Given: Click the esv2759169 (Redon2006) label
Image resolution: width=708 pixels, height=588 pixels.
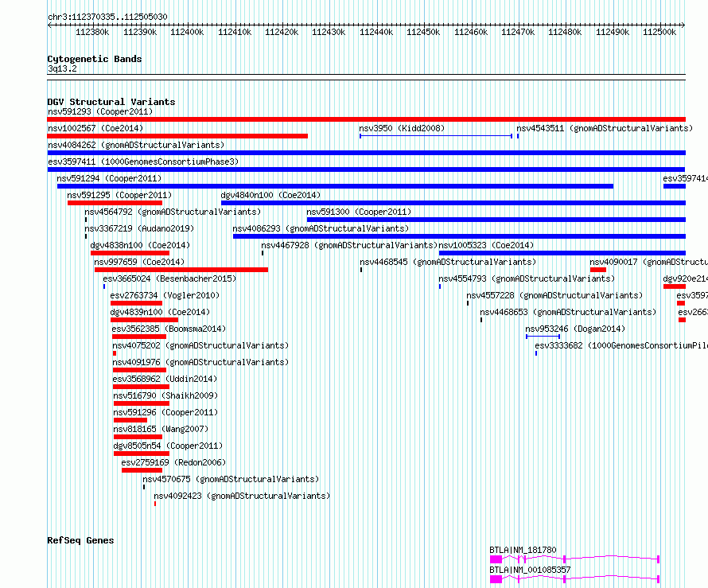Looking at the screenshot, I should click(x=173, y=462).
